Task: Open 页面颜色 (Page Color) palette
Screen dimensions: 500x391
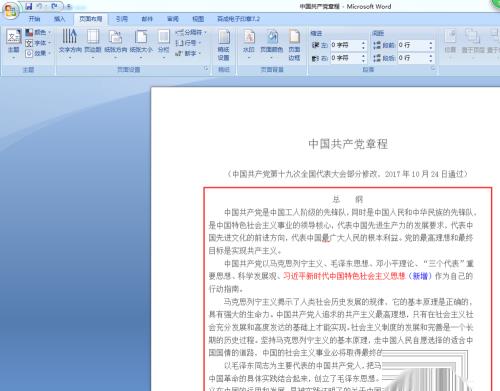Action: point(272,44)
